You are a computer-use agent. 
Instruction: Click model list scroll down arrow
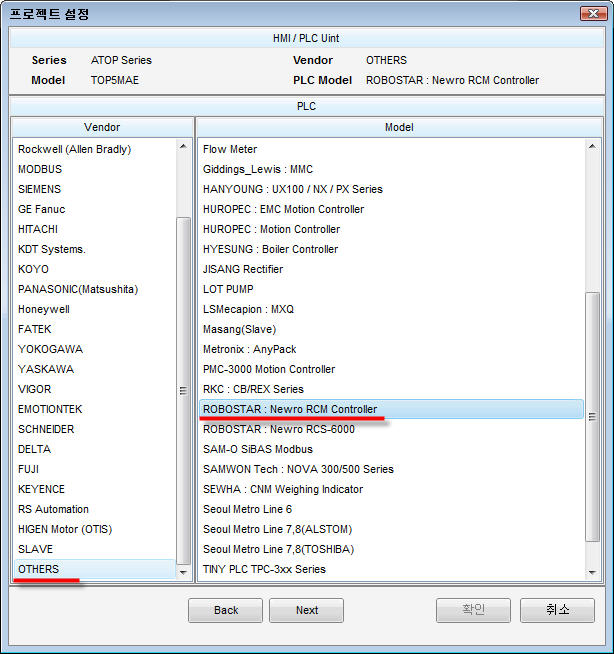click(x=592, y=572)
